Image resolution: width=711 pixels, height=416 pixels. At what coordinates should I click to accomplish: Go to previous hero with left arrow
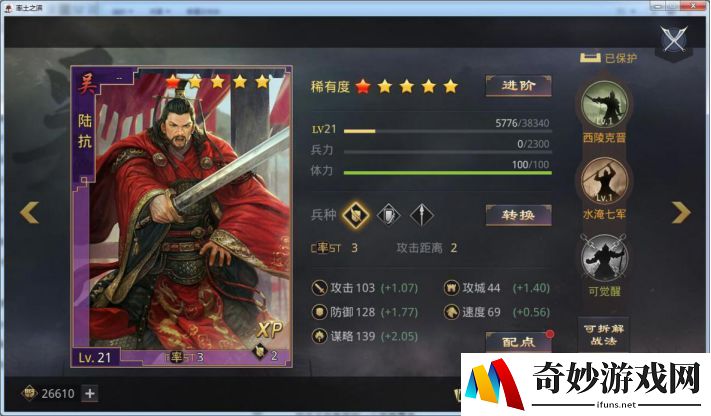(30, 212)
